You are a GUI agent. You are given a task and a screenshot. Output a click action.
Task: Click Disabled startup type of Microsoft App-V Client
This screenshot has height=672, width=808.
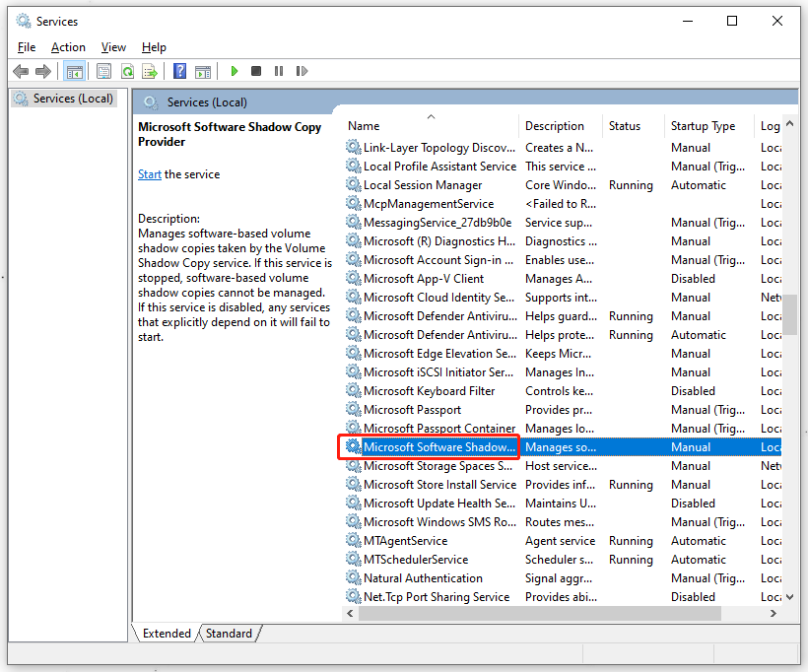[693, 278]
